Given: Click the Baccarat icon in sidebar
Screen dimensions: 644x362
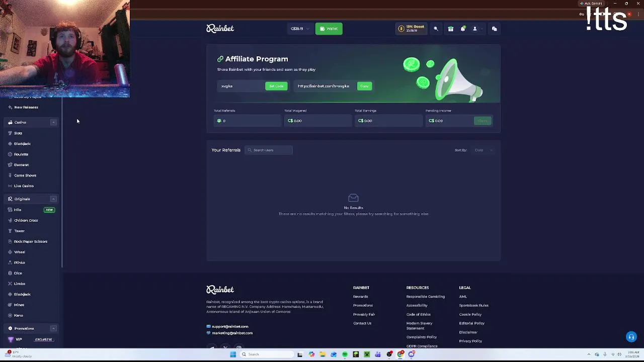Looking at the screenshot, I should 10,165.
